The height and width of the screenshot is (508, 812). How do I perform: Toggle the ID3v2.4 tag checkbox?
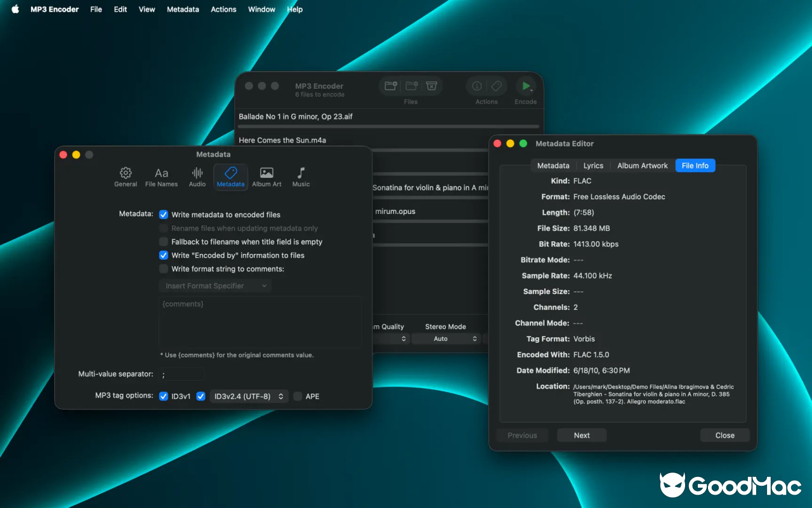click(201, 396)
